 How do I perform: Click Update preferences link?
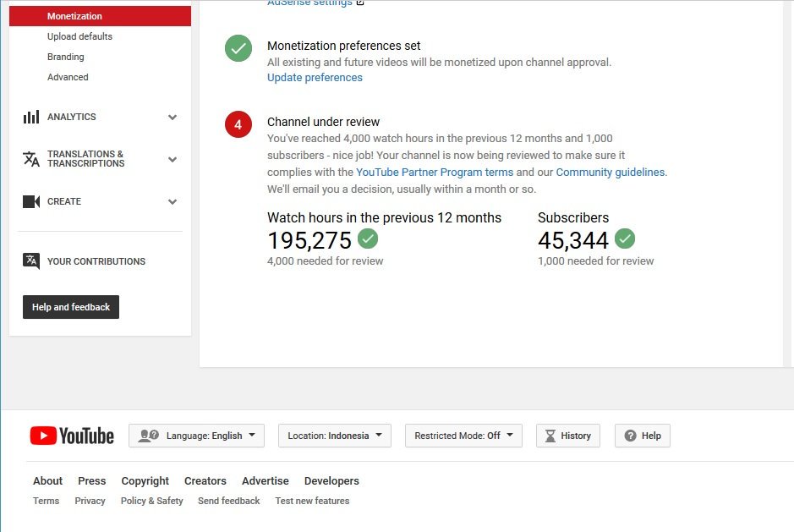(315, 78)
